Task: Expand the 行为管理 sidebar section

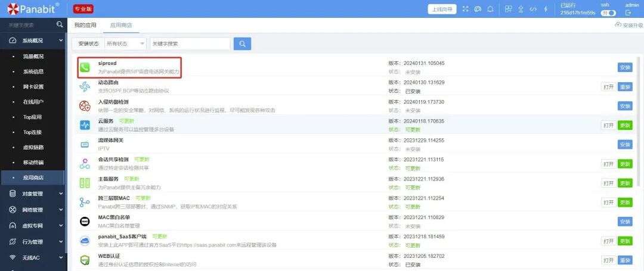Action: point(33,241)
